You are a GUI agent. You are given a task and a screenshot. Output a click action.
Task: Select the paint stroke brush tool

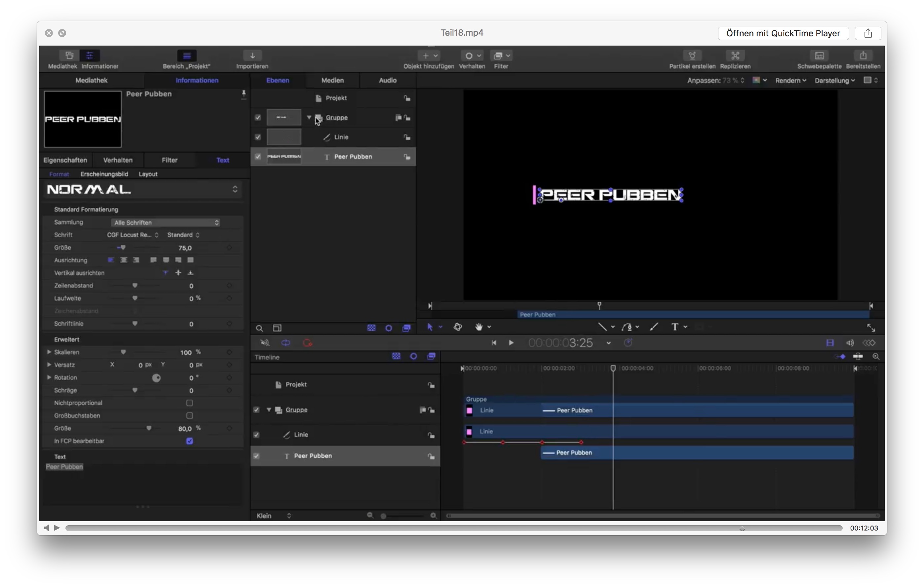(653, 327)
